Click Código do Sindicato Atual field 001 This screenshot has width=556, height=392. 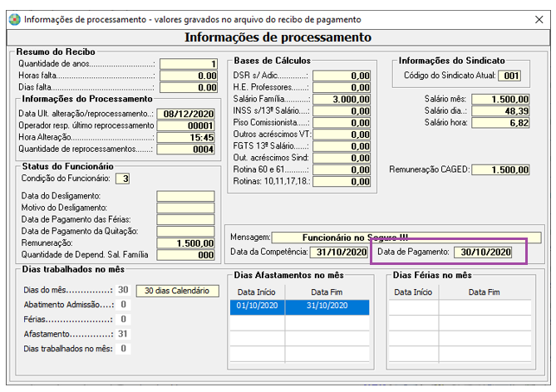pyautogui.click(x=509, y=76)
